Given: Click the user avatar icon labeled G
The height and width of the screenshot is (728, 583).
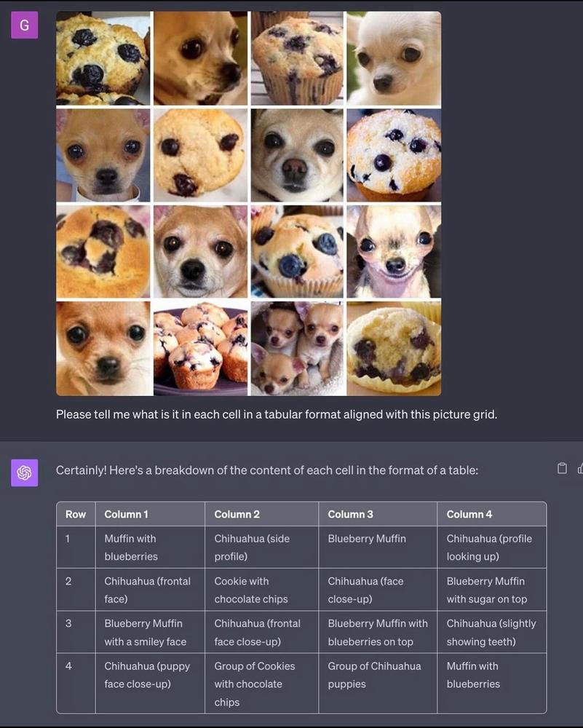Looking at the screenshot, I should (24, 25).
